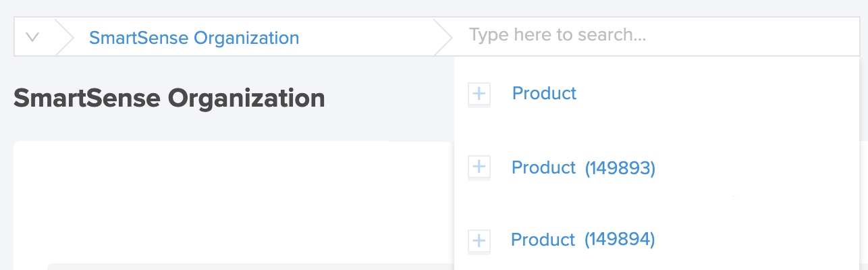Click the (149893) ID number text
This screenshot has width=868, height=270.
coord(620,167)
